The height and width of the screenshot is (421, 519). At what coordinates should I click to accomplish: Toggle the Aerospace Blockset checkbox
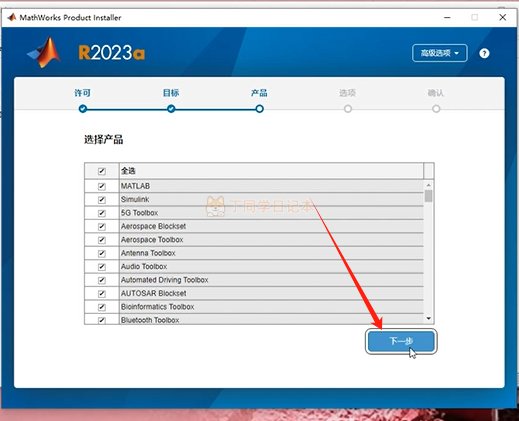point(102,226)
